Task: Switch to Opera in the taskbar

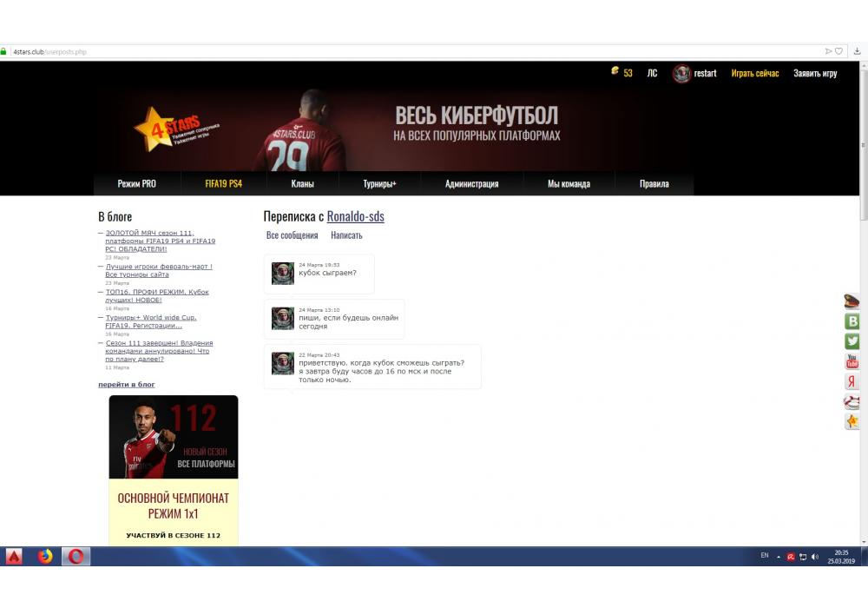Action: point(76,556)
